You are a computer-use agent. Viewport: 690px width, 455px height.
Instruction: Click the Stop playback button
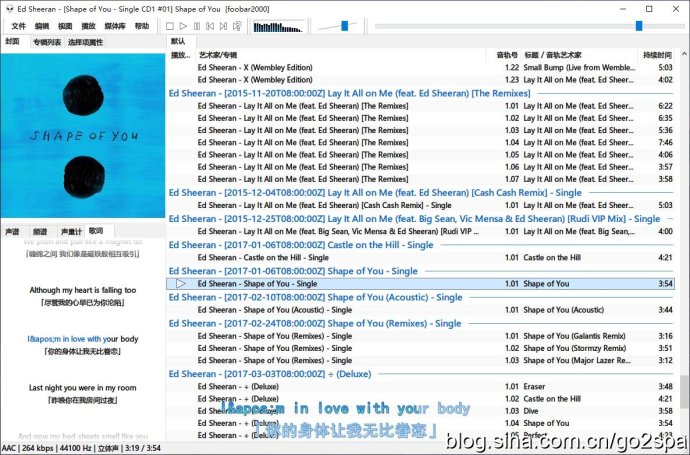tap(170, 26)
